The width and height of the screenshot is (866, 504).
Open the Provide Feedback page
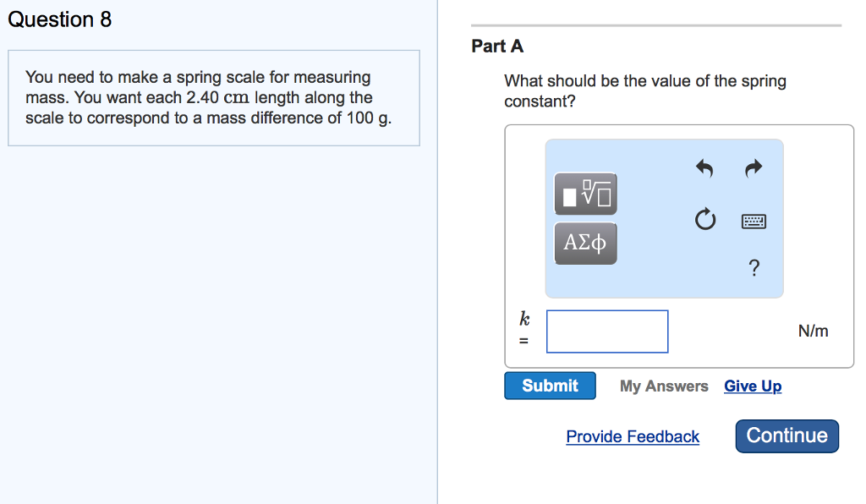point(633,436)
